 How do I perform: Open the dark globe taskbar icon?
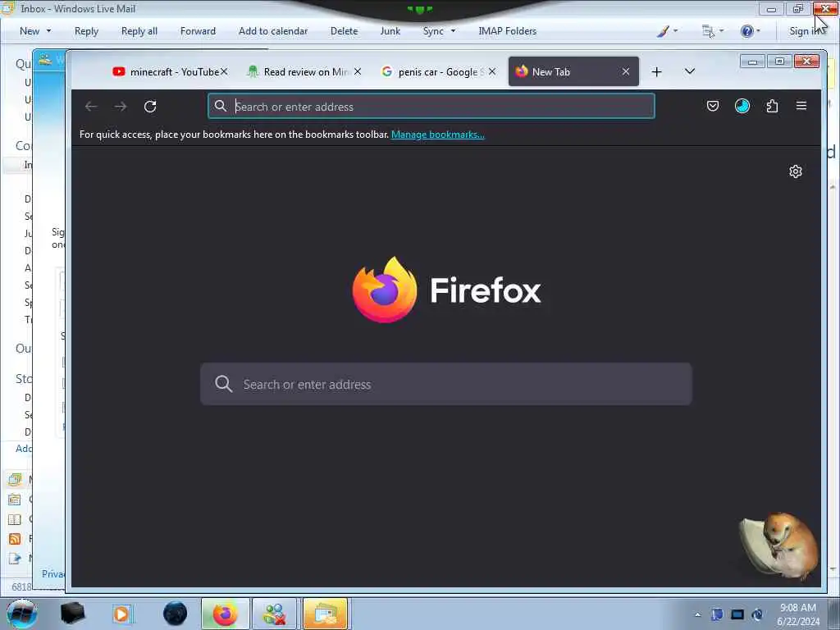tap(176, 614)
